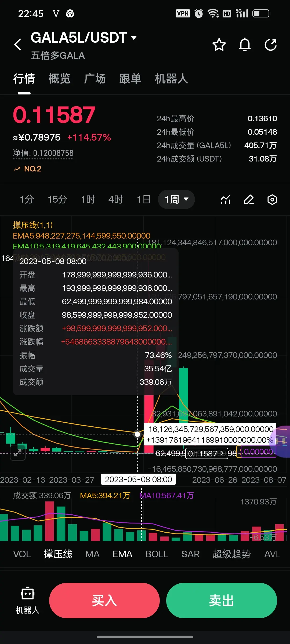Tap the 净值 net value link

pyautogui.click(x=43, y=153)
